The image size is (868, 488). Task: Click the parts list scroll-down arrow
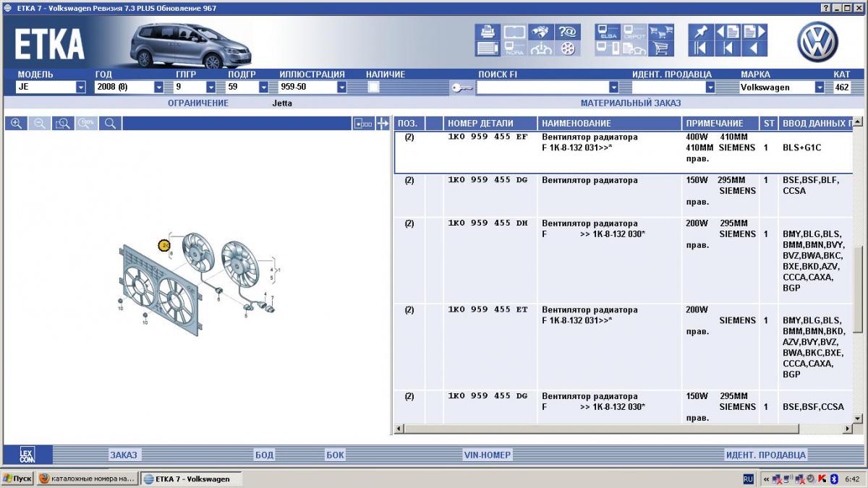(858, 419)
